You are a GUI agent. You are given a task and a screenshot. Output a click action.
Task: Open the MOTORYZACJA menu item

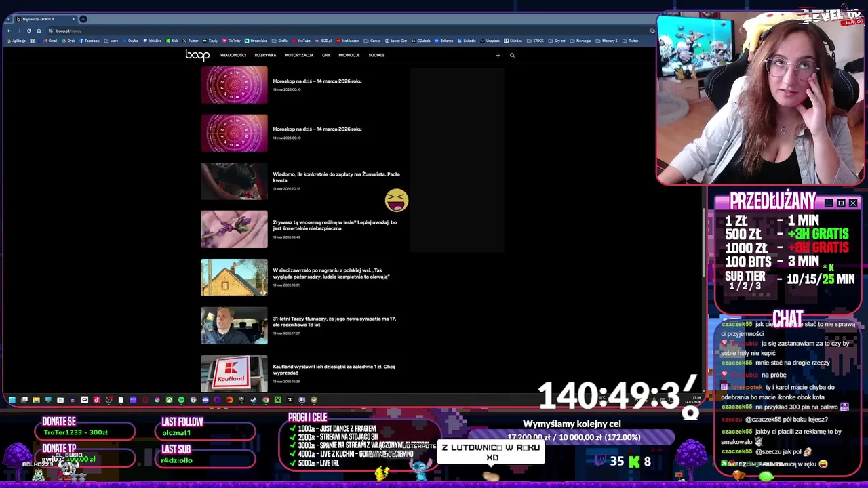click(x=299, y=55)
